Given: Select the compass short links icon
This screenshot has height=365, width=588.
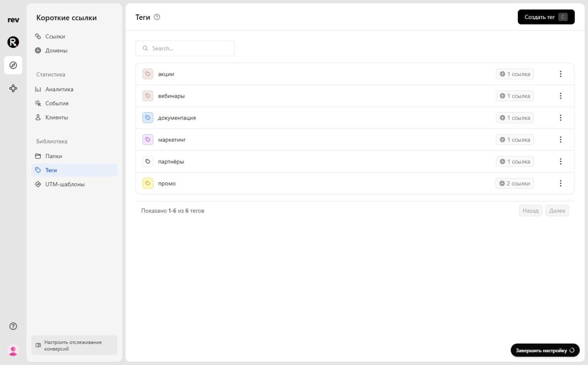Looking at the screenshot, I should [13, 65].
